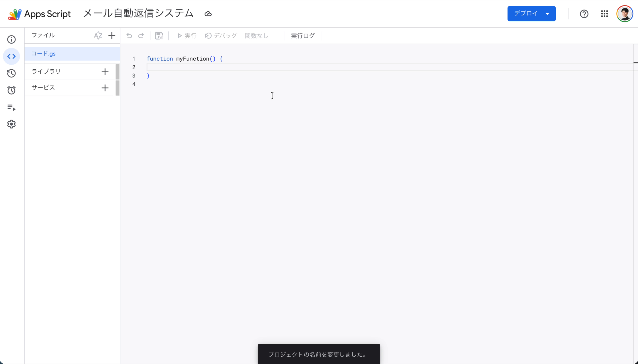
Task: Save the project with the save icon
Action: tap(159, 36)
